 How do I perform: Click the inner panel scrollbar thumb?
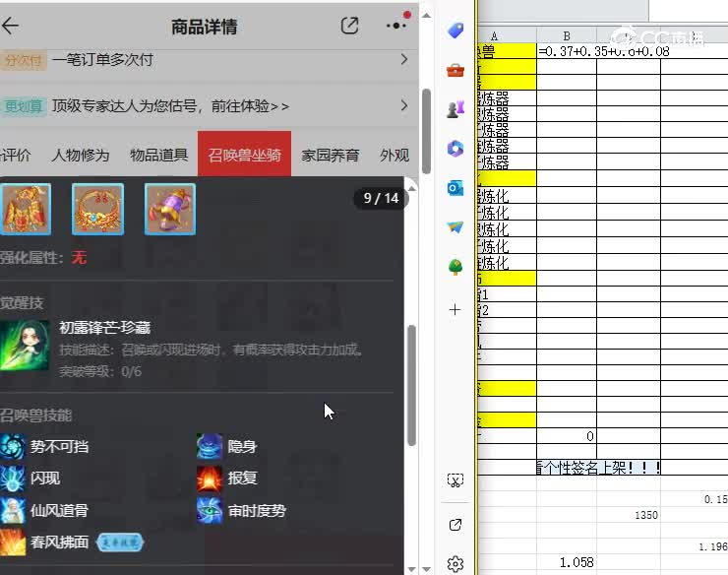(411, 385)
